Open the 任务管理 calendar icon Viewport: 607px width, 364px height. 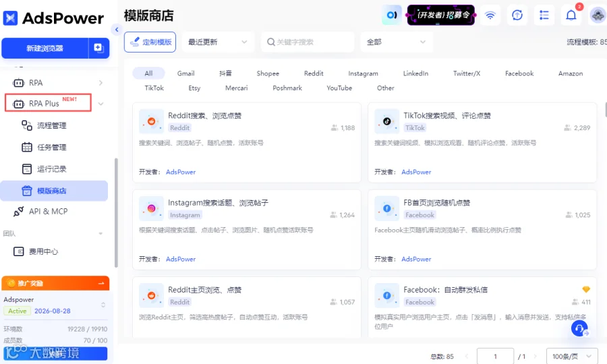pos(27,147)
